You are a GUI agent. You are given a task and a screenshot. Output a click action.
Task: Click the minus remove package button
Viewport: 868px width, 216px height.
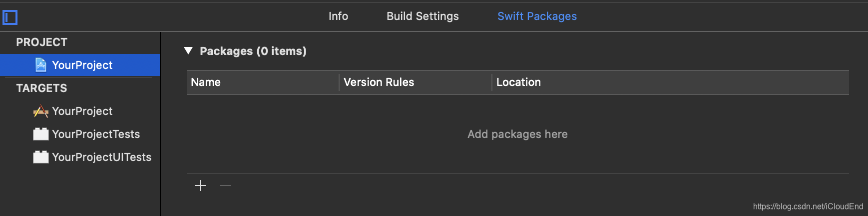click(225, 185)
